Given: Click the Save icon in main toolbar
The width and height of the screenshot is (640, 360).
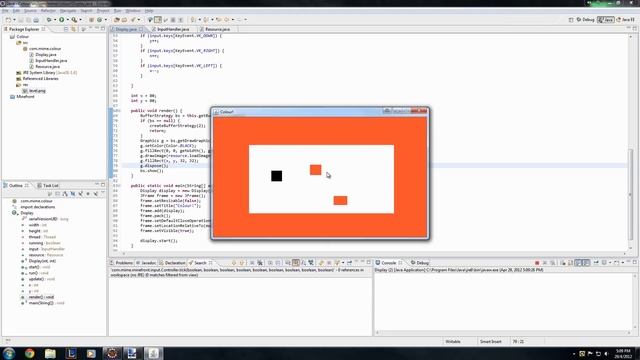Looking at the screenshot, I should (x=21, y=20).
